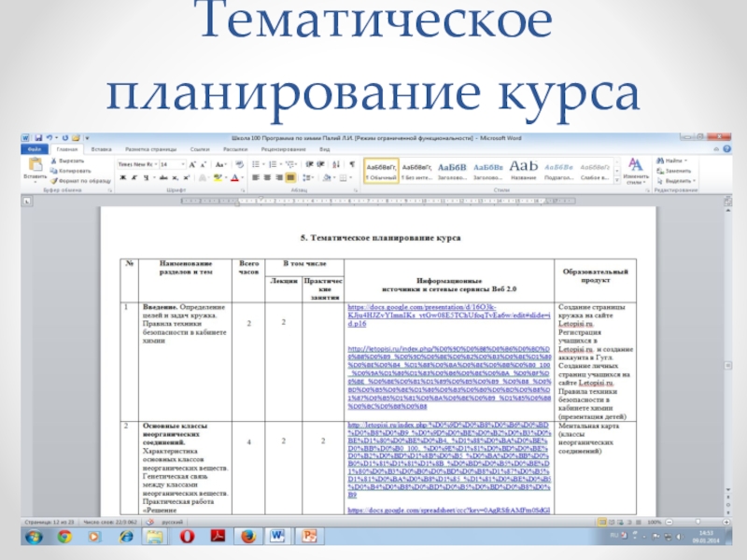
Task: Toggle Underline (Ч) formatting
Action: 146,177
